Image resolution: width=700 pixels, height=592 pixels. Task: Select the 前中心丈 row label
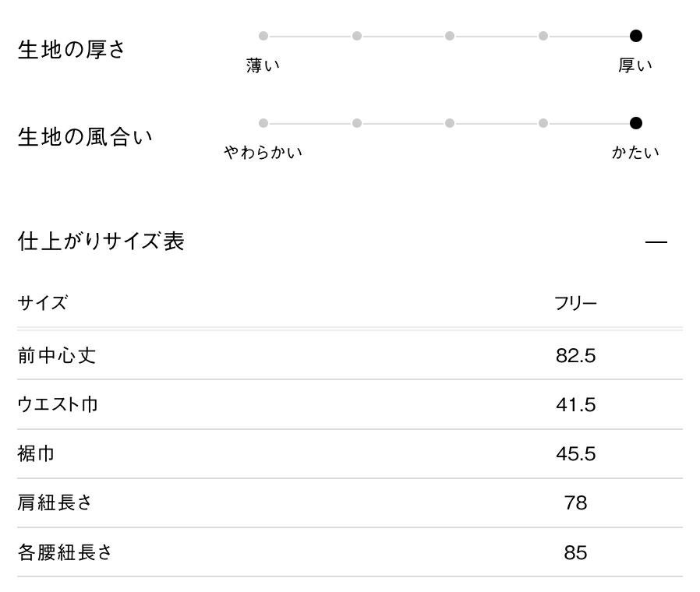tap(57, 356)
